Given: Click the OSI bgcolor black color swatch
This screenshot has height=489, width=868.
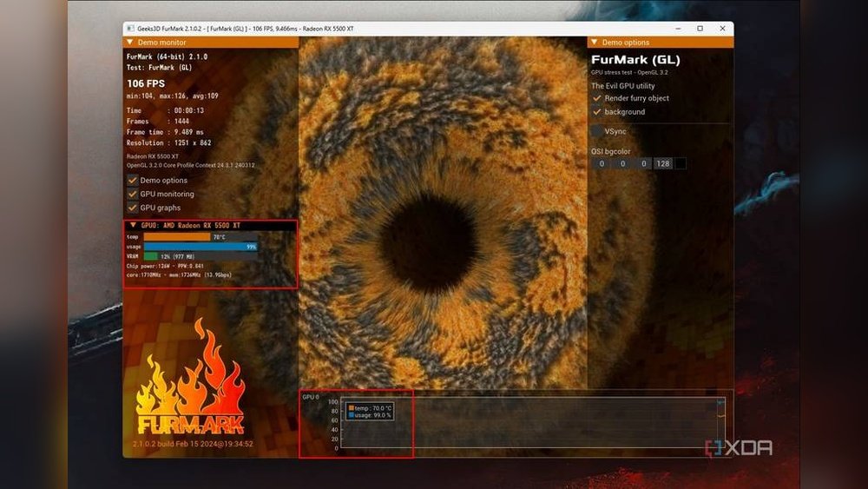Looking at the screenshot, I should (681, 163).
